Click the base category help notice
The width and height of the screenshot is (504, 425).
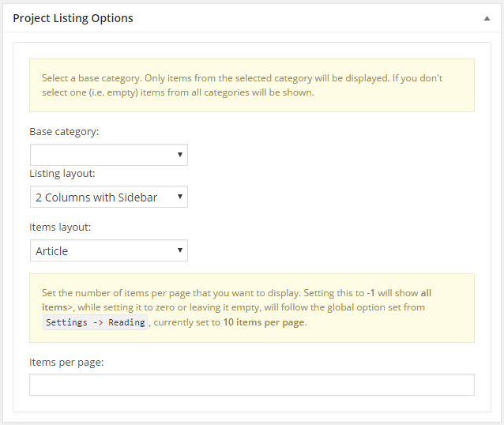point(252,85)
